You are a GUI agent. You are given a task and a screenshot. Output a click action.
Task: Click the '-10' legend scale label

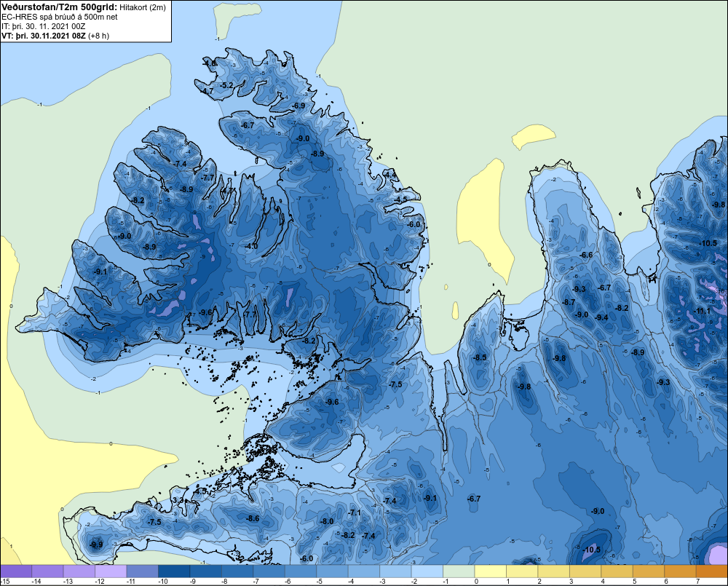coord(162,582)
